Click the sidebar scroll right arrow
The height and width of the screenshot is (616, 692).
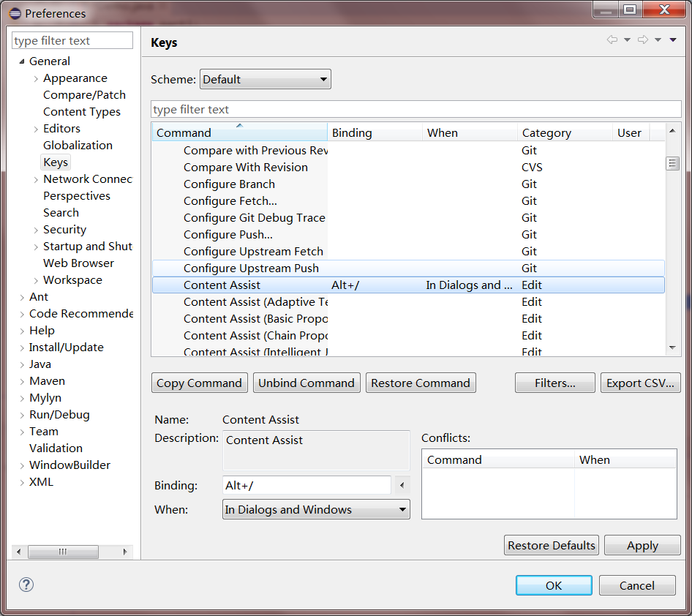point(125,552)
